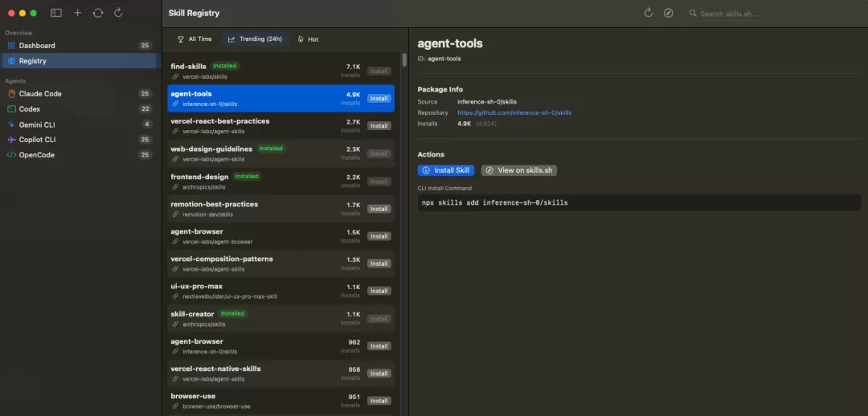Toggle the sidebar panel icon

(56, 13)
